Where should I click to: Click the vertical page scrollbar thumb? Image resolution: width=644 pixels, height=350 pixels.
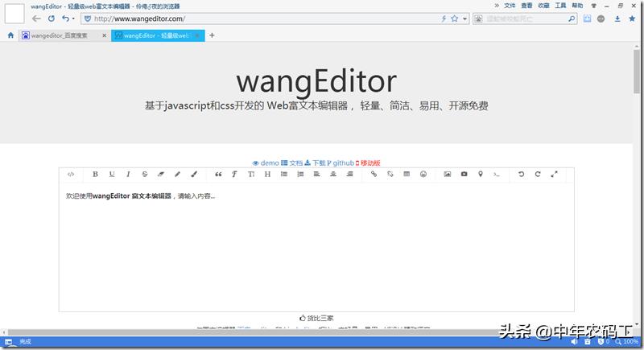tap(637, 72)
